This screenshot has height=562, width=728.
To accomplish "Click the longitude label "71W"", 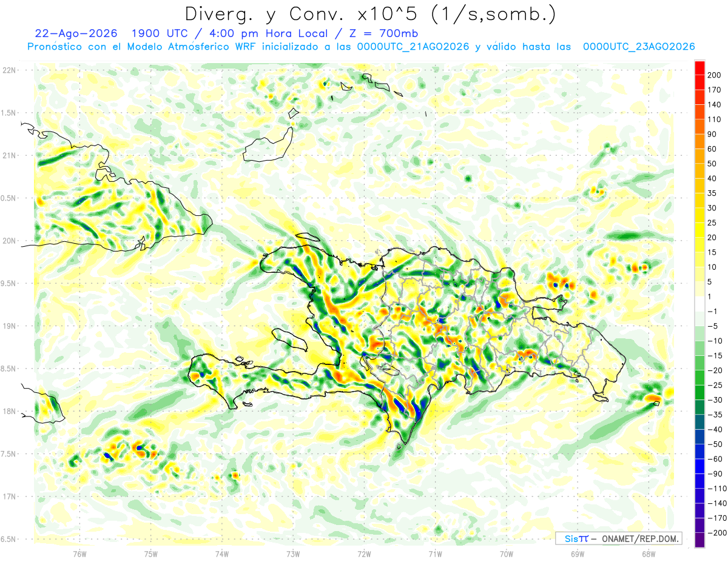I will tap(435, 554).
